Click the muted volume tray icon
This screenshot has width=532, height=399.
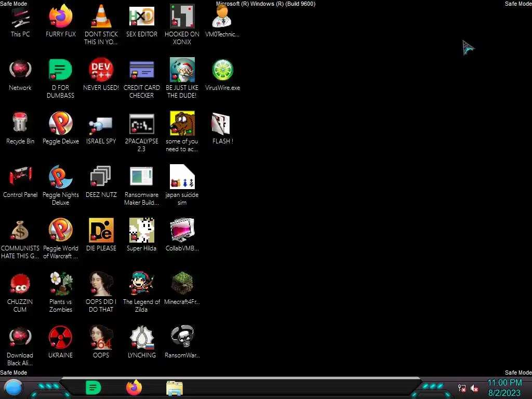[474, 388]
